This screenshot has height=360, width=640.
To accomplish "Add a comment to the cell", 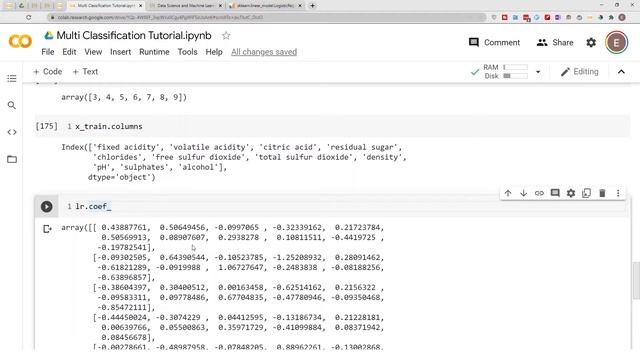I will (x=555, y=193).
